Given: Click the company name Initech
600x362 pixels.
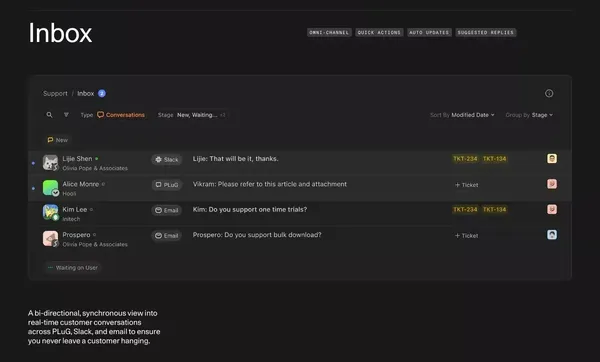Looking at the screenshot, I should pyautogui.click(x=71, y=219).
